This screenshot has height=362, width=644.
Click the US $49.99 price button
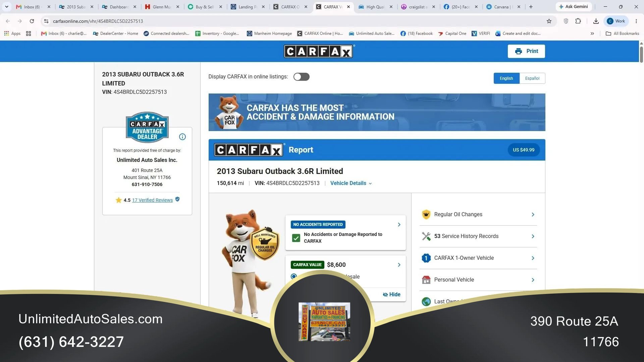point(523,150)
